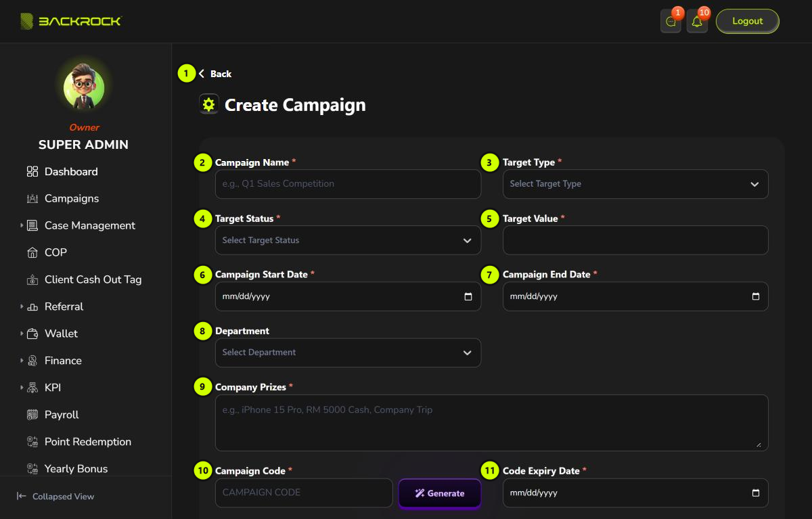Click the Logout button
This screenshot has height=519, width=812.
click(748, 21)
